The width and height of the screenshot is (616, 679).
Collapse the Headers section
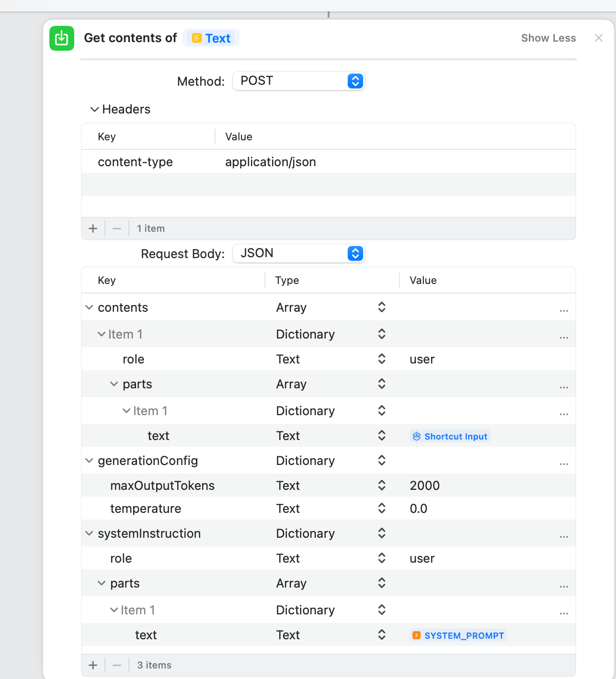[94, 109]
